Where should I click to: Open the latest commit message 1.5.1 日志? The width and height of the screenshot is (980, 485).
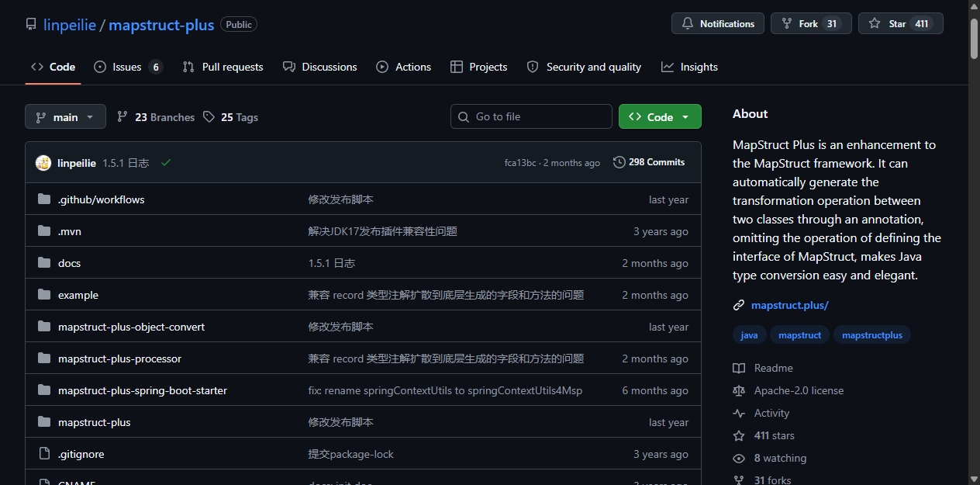126,163
